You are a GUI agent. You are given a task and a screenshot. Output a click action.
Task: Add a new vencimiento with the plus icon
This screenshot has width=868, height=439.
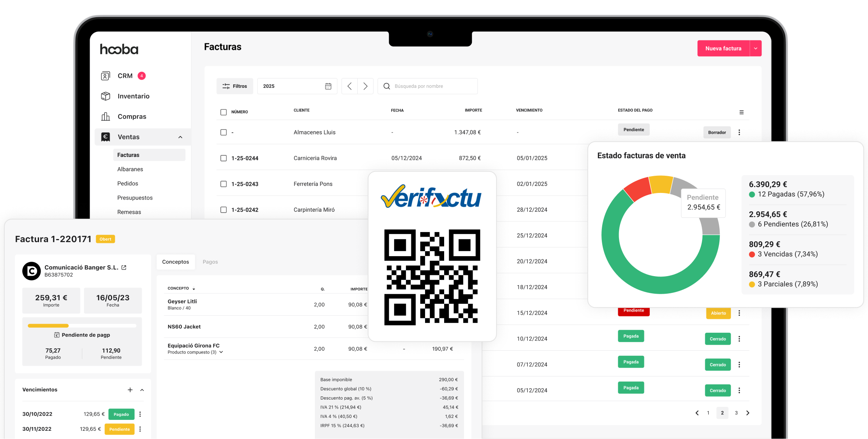[130, 390]
